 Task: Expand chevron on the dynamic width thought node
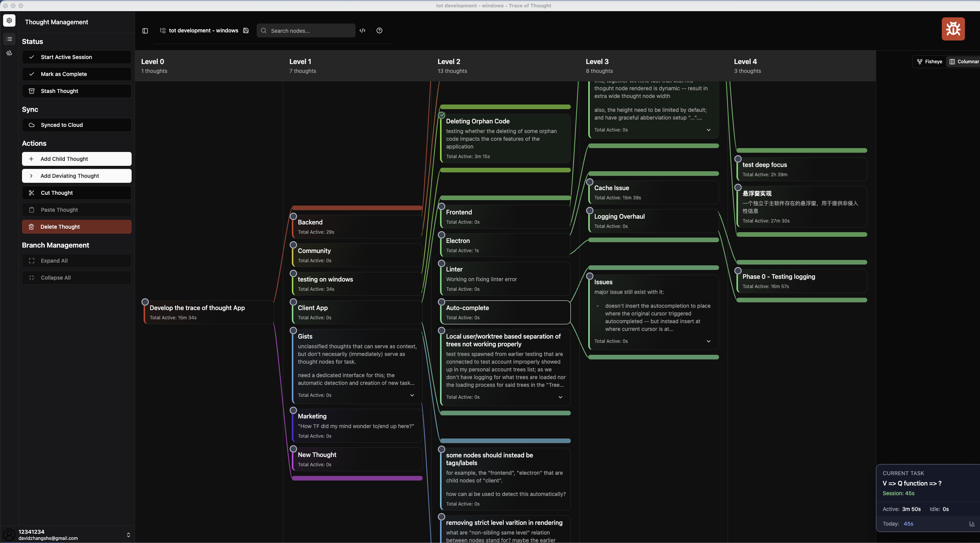[709, 130]
